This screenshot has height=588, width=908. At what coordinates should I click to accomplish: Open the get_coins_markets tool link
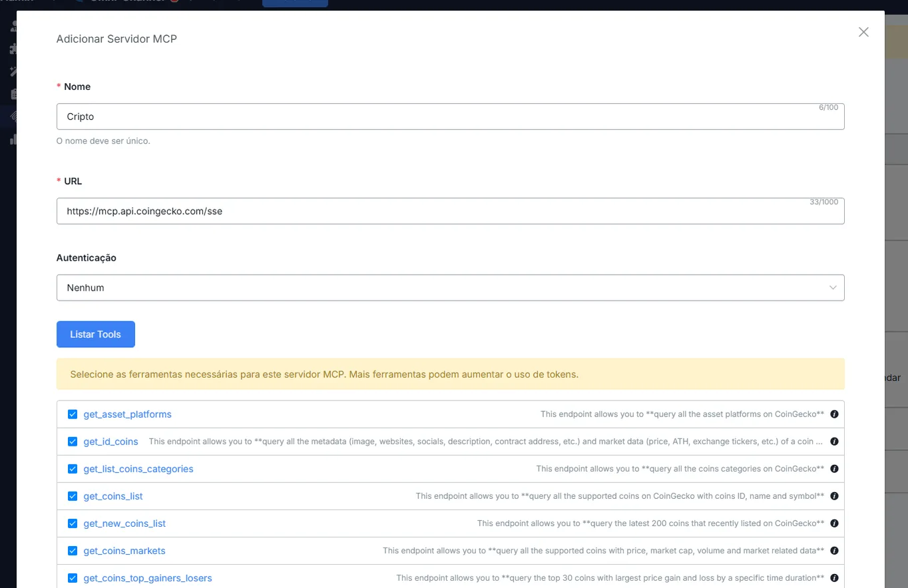click(124, 551)
